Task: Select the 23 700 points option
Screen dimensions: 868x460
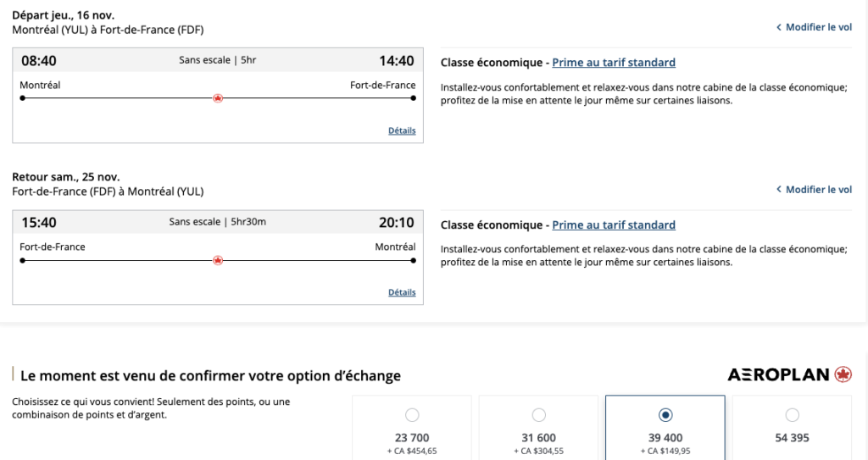Action: coord(412,415)
